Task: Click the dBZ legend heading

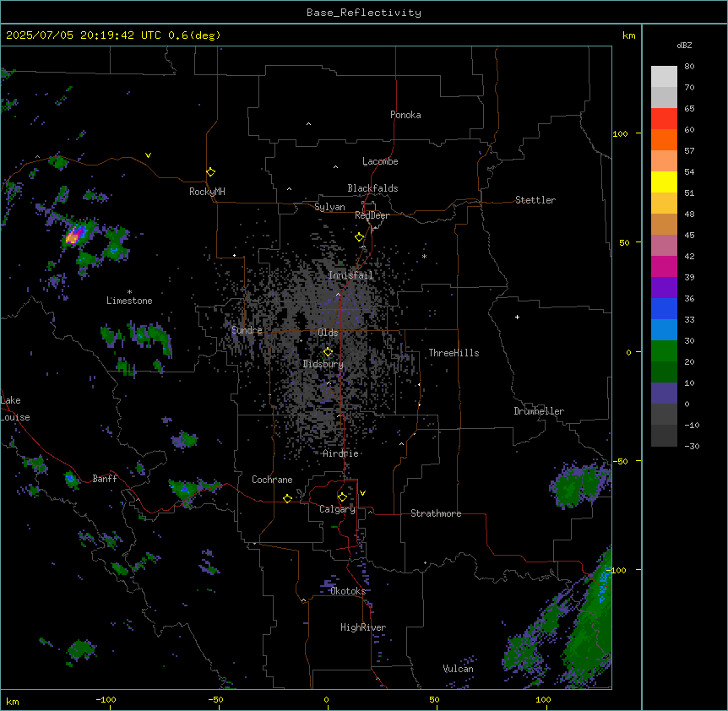Action: click(x=684, y=45)
